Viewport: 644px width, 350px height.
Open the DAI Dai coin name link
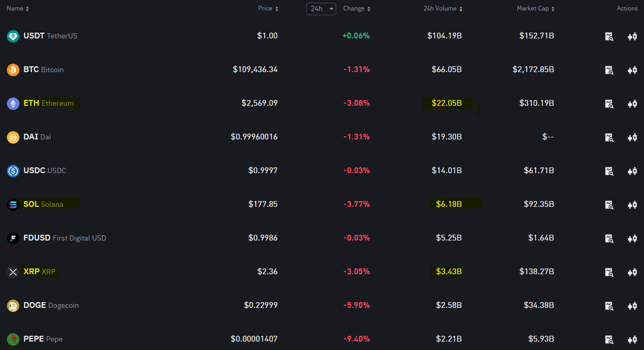pyautogui.click(x=37, y=137)
